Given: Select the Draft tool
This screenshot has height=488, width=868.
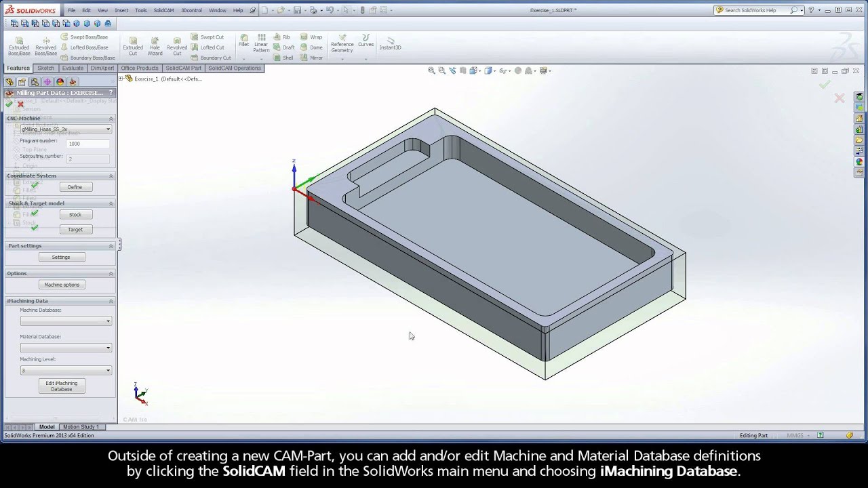Looking at the screenshot, I should click(x=283, y=47).
